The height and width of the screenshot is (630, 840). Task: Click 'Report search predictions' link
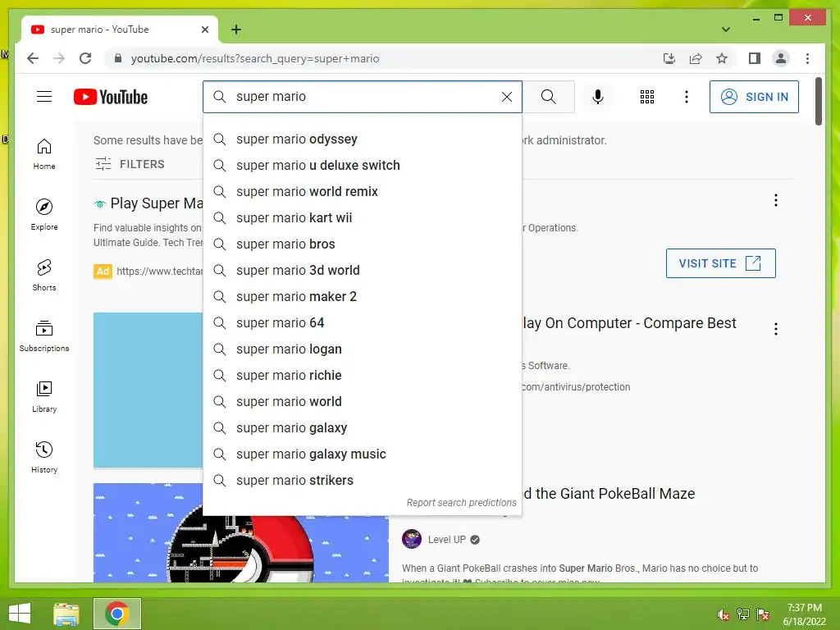coord(461,503)
